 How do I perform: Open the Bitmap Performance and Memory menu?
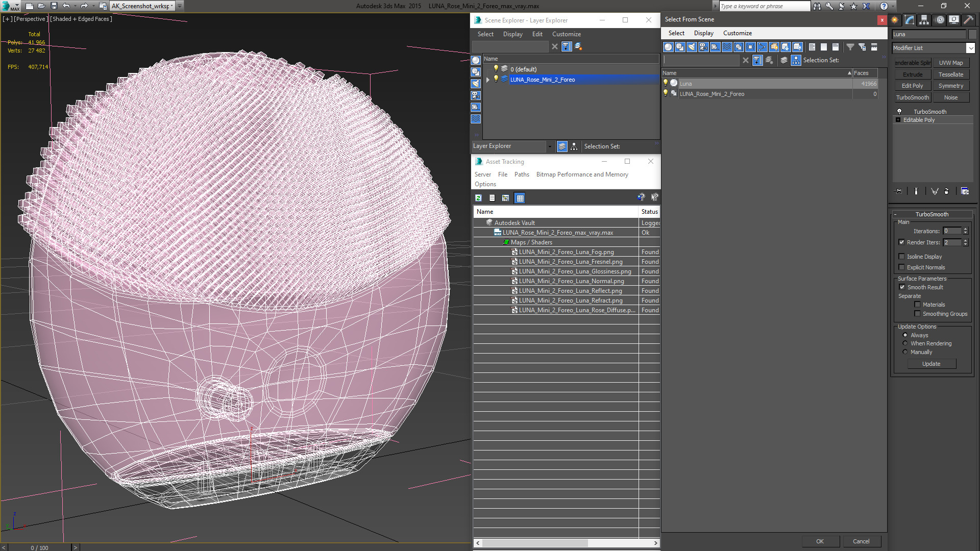[x=582, y=174]
